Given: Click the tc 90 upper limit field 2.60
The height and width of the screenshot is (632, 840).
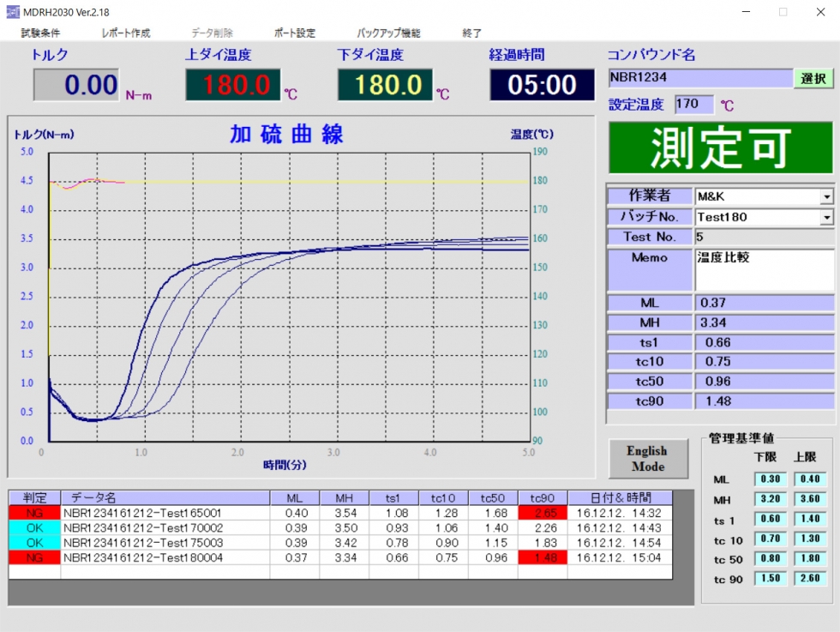Looking at the screenshot, I should 810,579.
